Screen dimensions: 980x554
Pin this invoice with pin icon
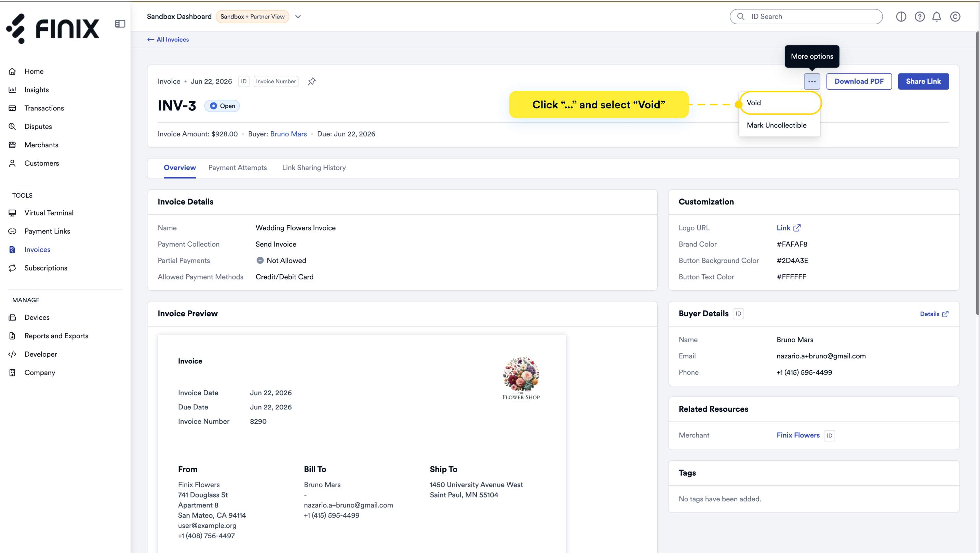(x=312, y=81)
